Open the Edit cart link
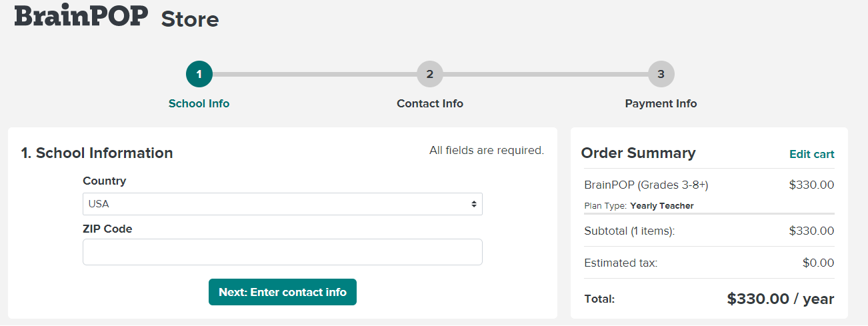Viewport: 868px width, 326px height. tap(812, 154)
